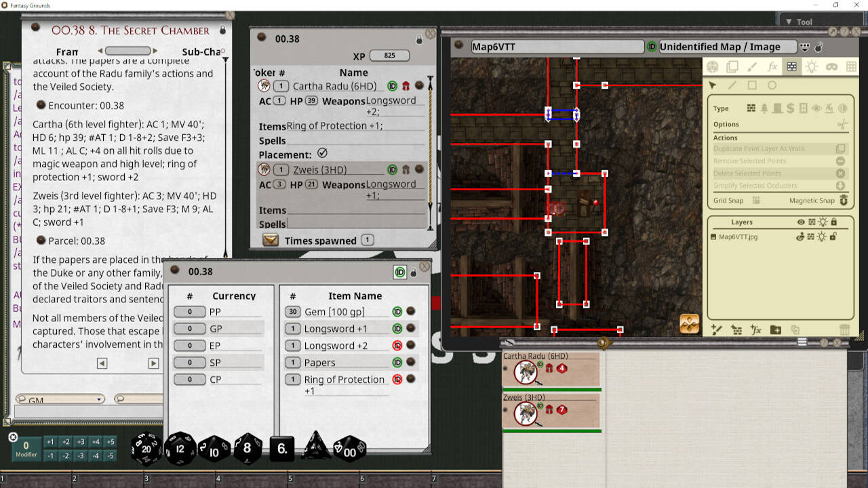Choose the Terrain tree occluder type
This screenshot has width=868, height=488.
coord(764,108)
